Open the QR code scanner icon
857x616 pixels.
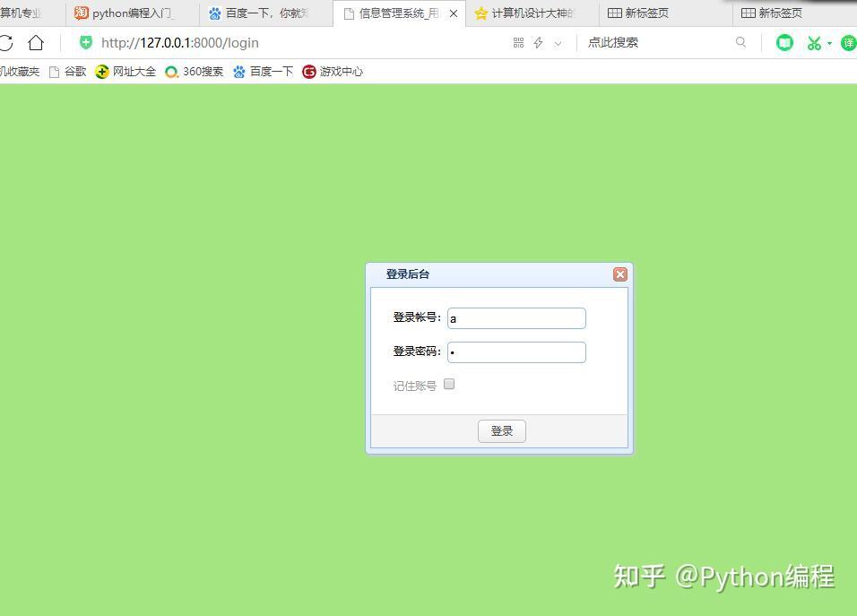click(x=519, y=42)
